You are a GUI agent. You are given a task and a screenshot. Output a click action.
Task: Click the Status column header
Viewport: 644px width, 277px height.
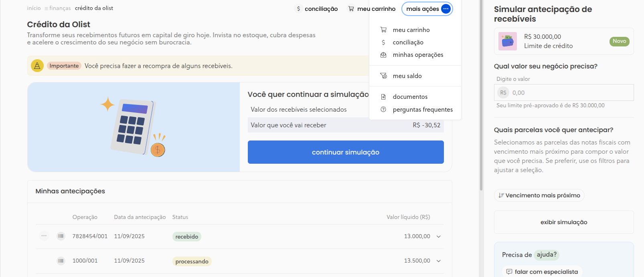coord(180,217)
